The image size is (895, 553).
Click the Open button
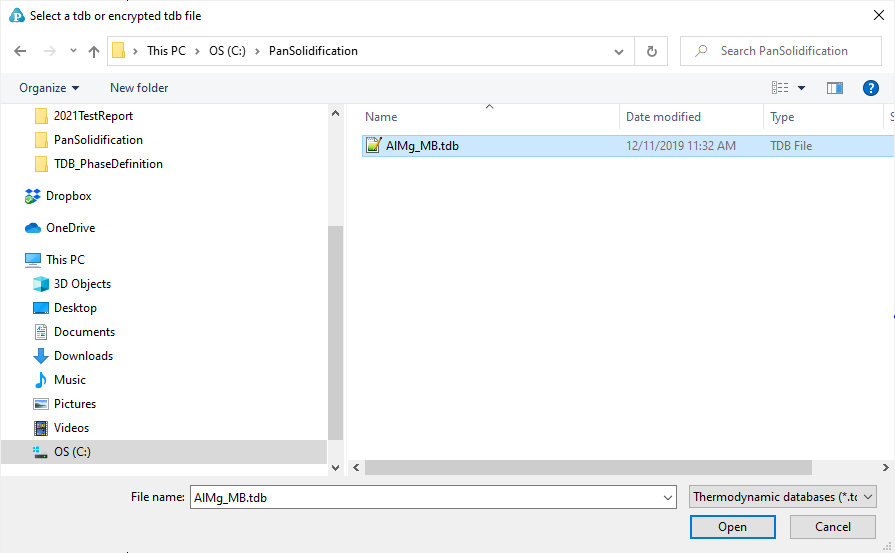732,527
